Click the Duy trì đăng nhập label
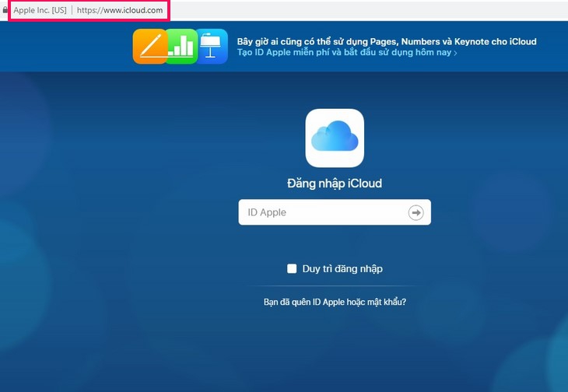568x392 pixels. pos(342,269)
